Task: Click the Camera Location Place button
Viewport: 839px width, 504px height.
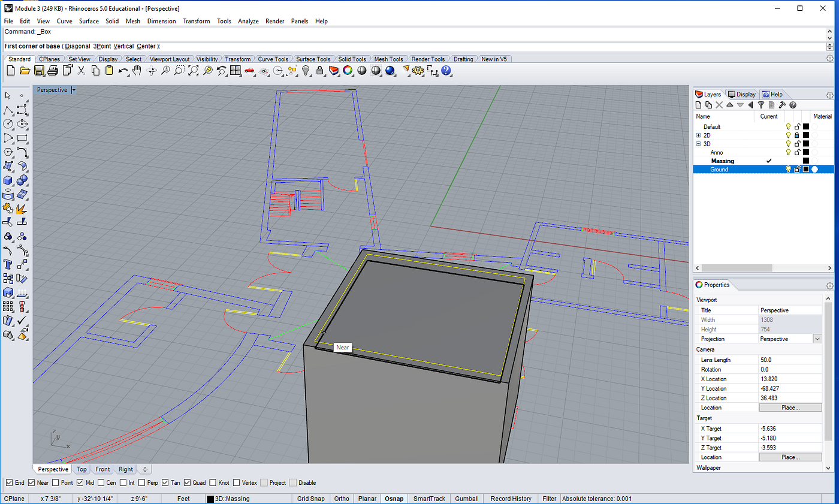Action: 790,408
